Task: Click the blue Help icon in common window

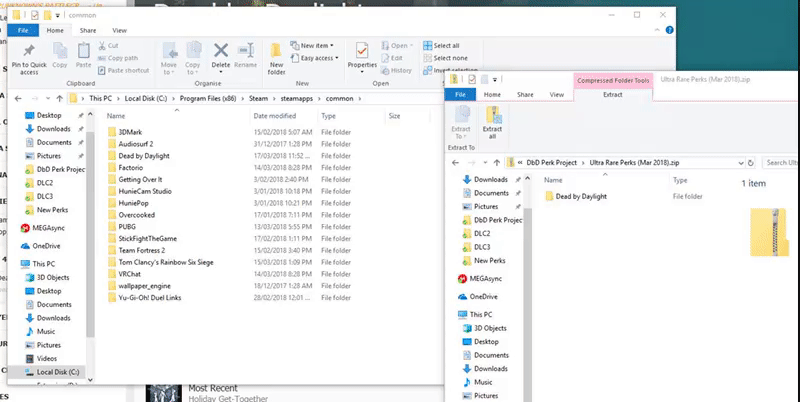Action: point(669,31)
